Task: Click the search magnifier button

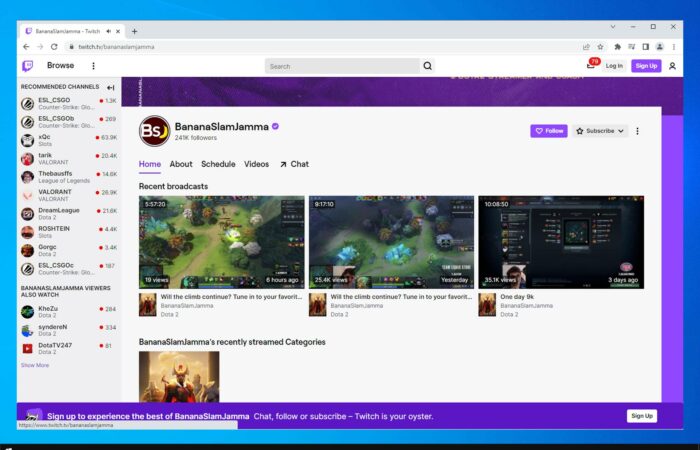Action: 427,66
